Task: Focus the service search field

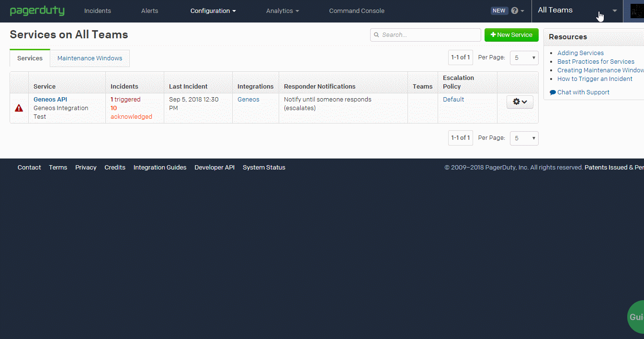Action: [x=426, y=35]
